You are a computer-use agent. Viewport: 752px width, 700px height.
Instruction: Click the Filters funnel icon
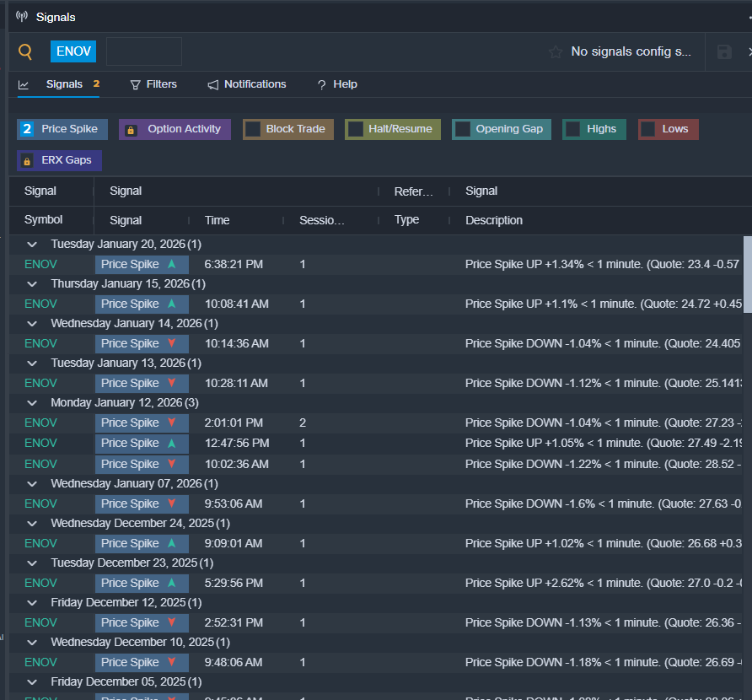pyautogui.click(x=135, y=84)
